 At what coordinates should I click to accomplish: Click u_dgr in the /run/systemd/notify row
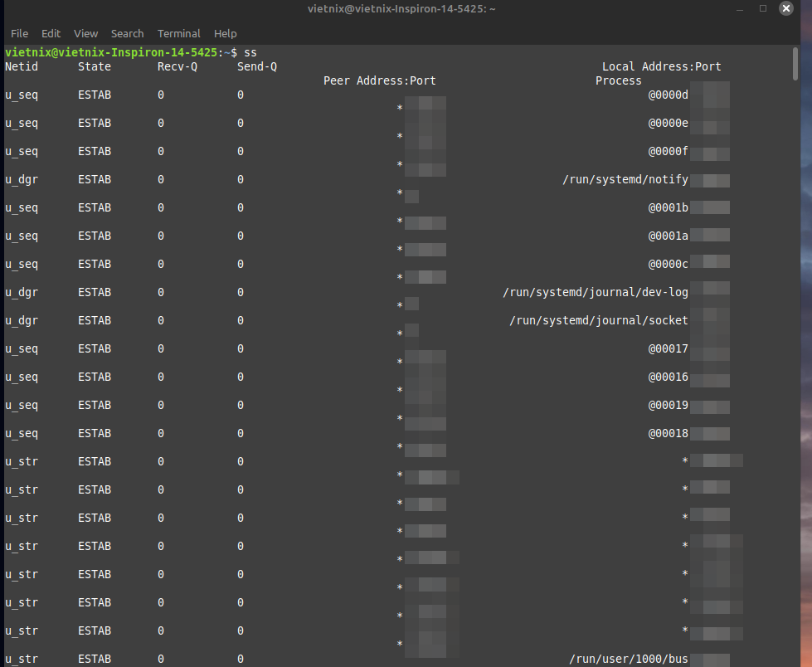click(x=22, y=180)
